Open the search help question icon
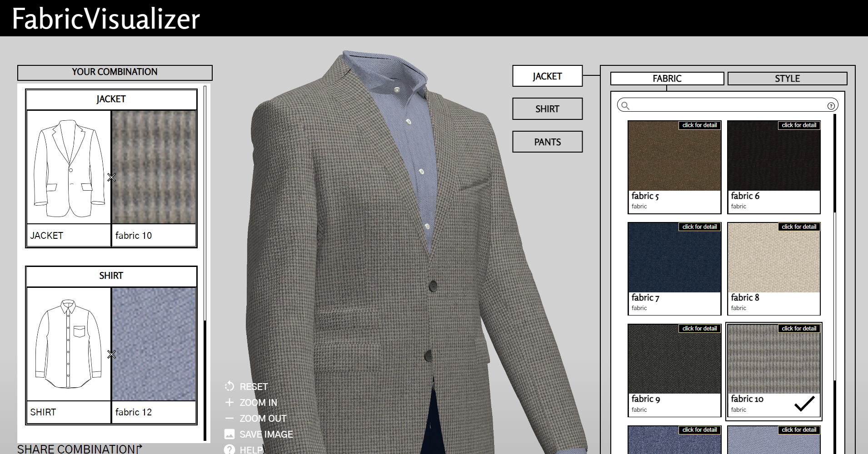Screen dimensions: 868x454 coord(831,106)
